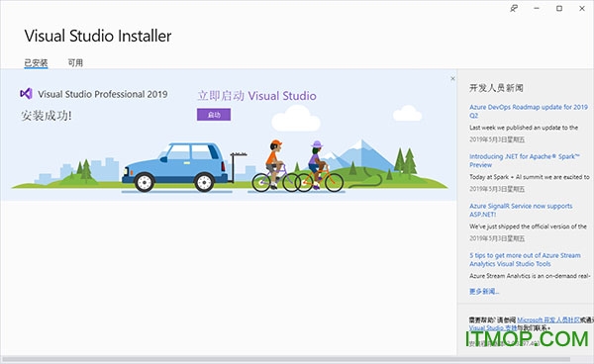The image size is (594, 364).
Task: Click 'Today at Spark + AI summit' text
Action: 530,177
